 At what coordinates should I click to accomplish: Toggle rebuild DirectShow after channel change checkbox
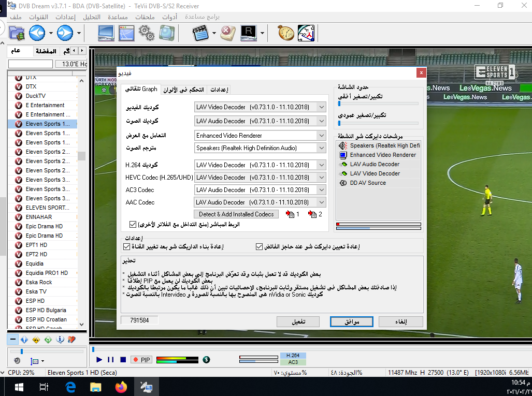(127, 247)
